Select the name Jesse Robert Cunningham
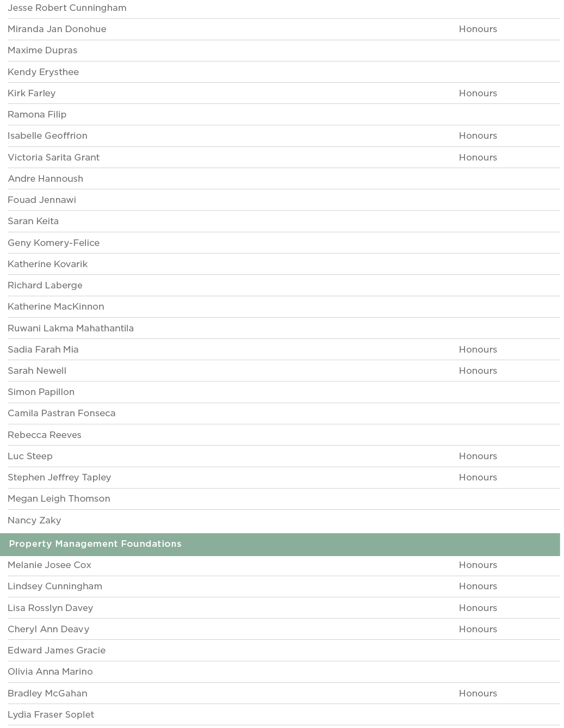The height and width of the screenshot is (728, 564). pyautogui.click(x=67, y=8)
